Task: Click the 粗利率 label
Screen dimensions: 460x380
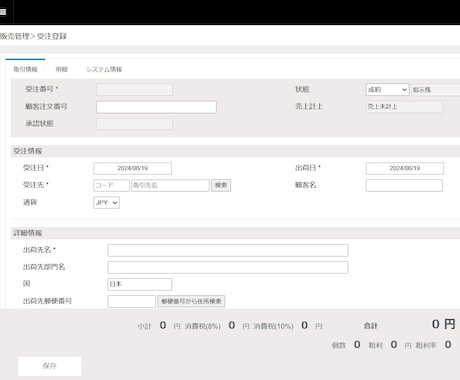Action: 426,346
